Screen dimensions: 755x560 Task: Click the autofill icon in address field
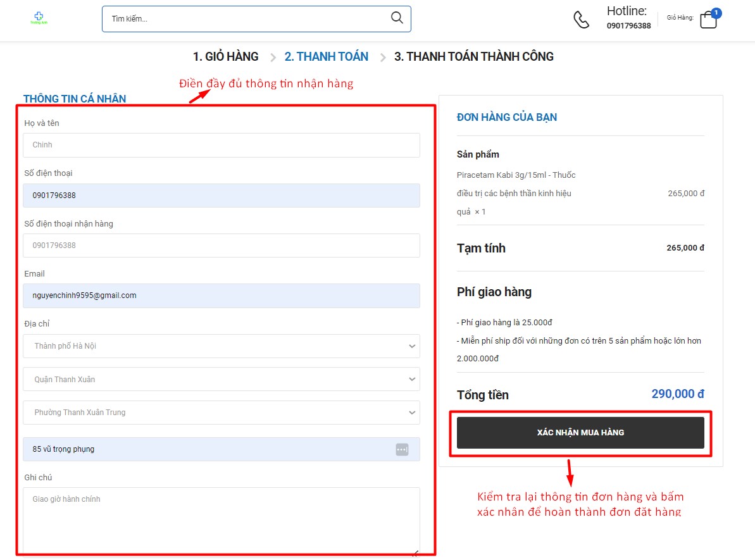[x=402, y=449]
